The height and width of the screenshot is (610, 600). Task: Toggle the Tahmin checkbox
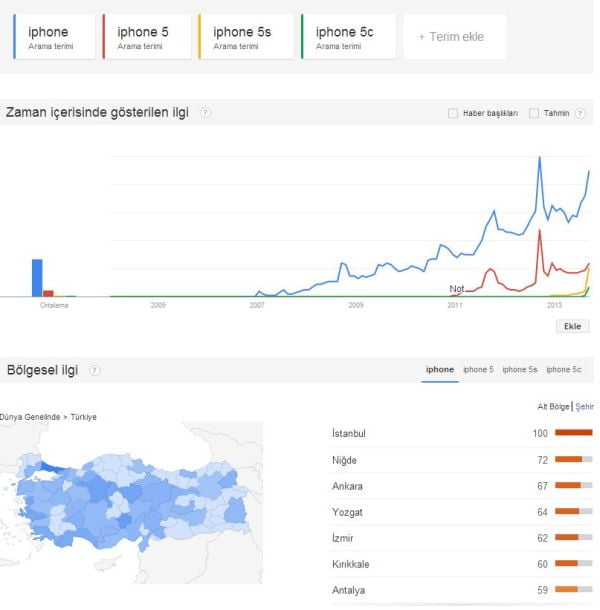click(x=534, y=113)
